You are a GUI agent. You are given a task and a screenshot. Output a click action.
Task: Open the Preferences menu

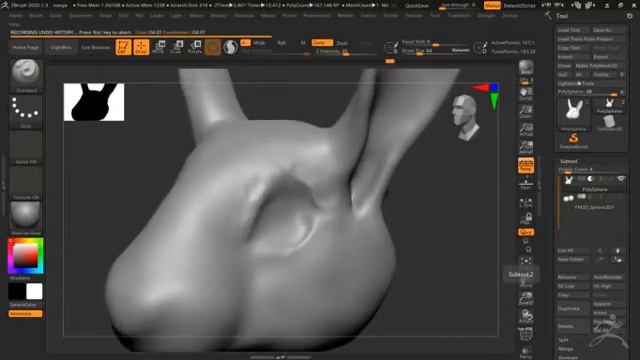[x=317, y=16]
